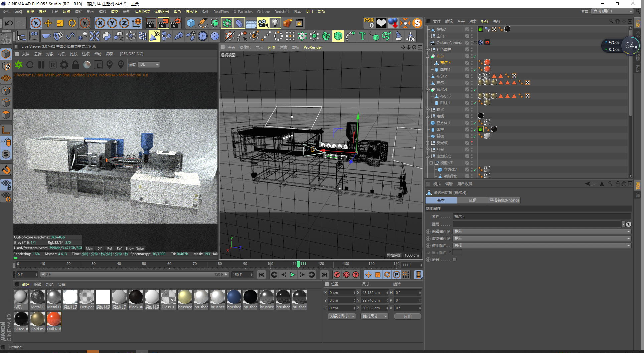Screen dimensions: 644x353
Task: Toggle Z axis lock icon
Action: coord(124,23)
